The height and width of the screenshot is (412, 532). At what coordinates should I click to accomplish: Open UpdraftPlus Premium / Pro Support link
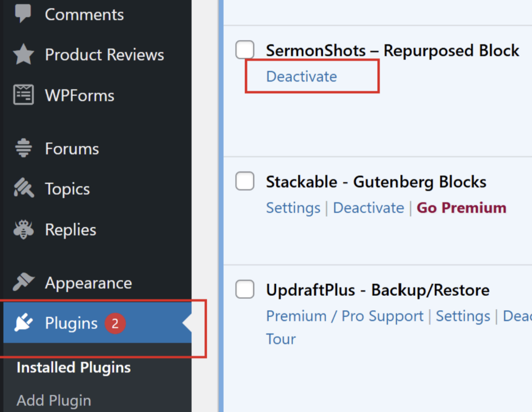point(345,316)
